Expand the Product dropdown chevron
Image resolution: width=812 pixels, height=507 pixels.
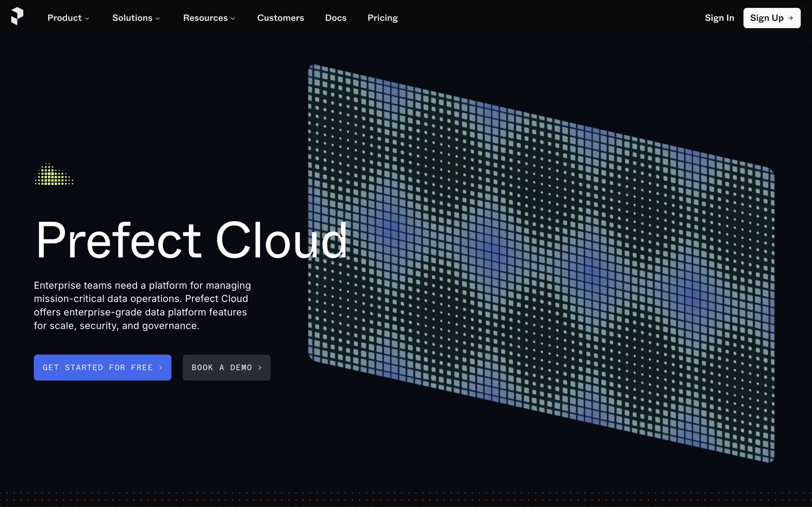point(87,19)
